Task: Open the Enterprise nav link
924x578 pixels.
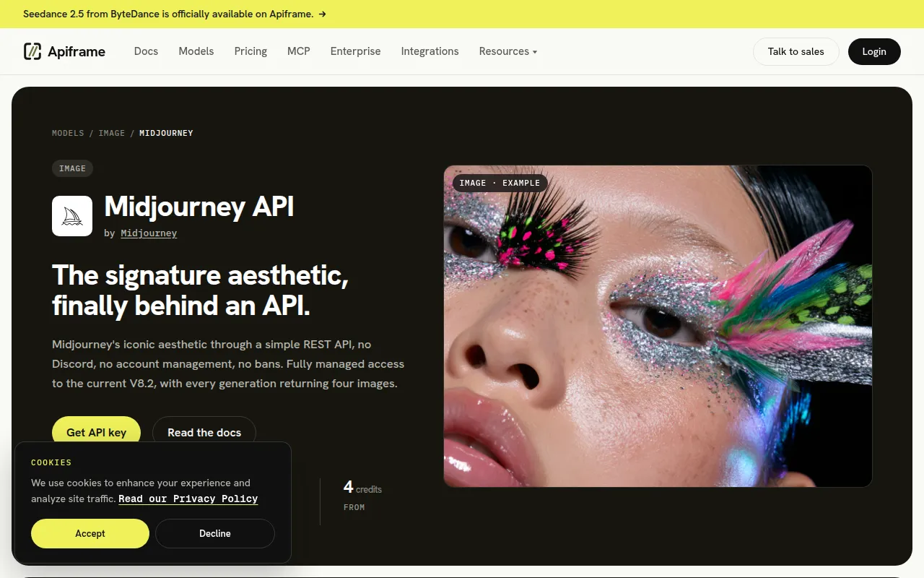Action: pos(355,51)
